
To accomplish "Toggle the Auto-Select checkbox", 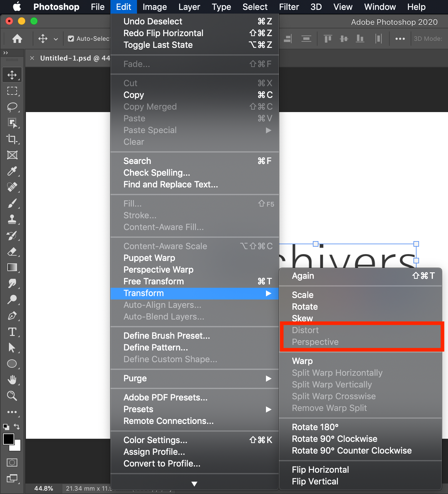I will pyautogui.click(x=71, y=39).
